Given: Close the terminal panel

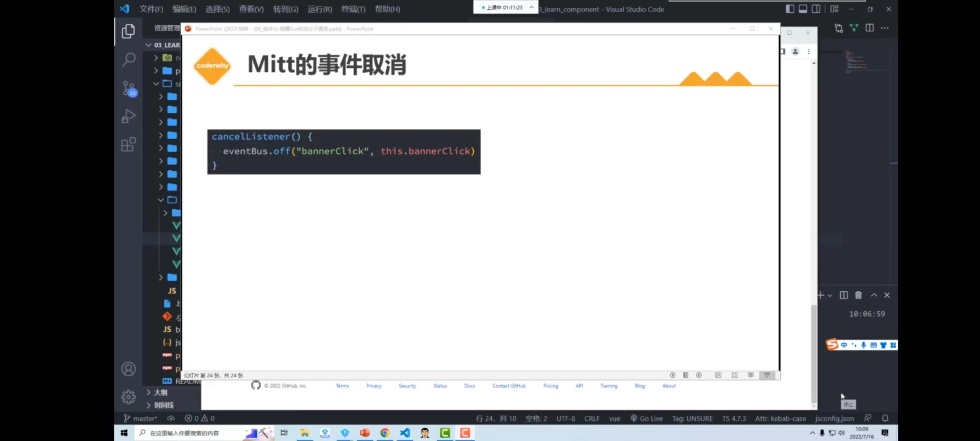Looking at the screenshot, I should [x=887, y=295].
